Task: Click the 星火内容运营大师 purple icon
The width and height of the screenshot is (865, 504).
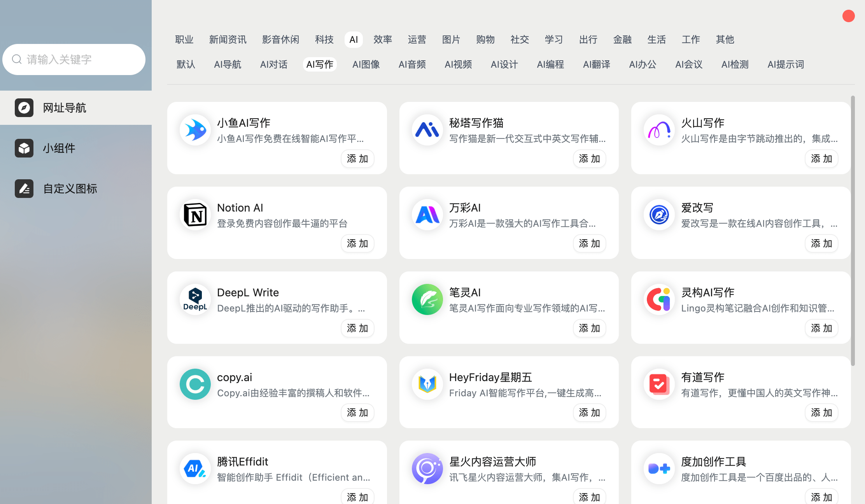Action: [x=427, y=469]
